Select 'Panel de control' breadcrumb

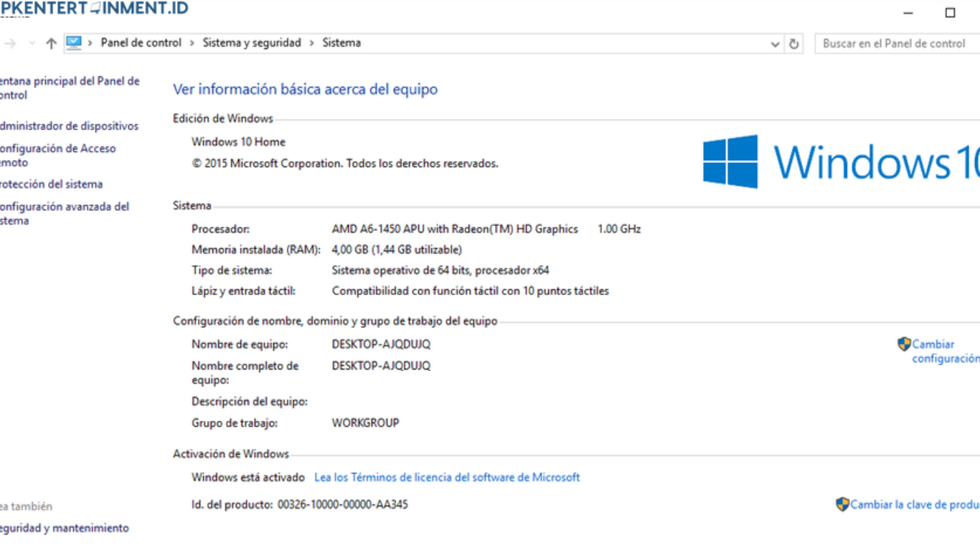(x=141, y=43)
